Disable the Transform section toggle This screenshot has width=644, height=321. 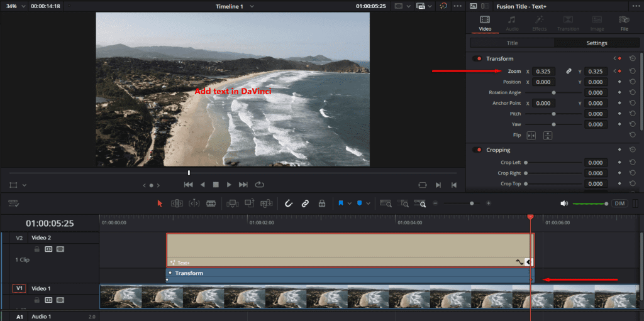pos(477,58)
